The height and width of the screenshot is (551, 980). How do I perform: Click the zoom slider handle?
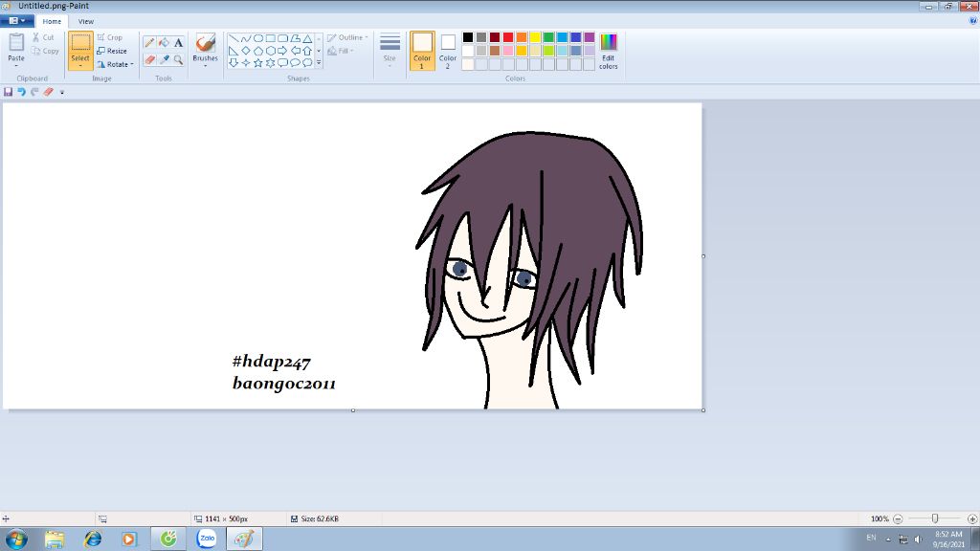coord(935,518)
